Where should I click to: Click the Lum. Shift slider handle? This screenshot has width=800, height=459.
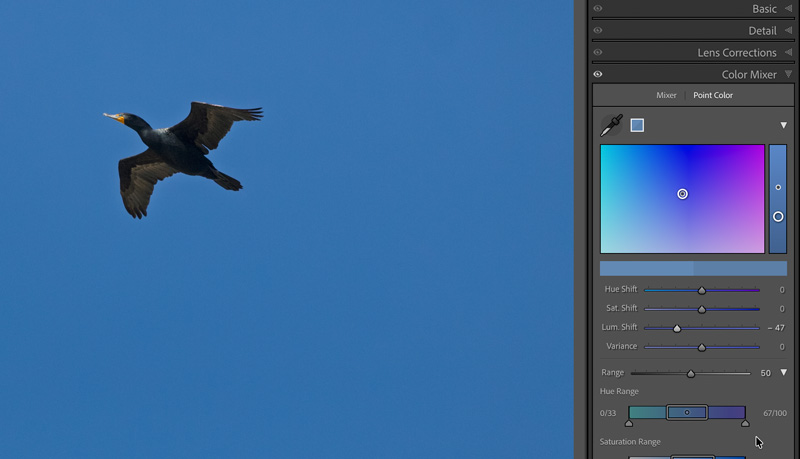677,328
